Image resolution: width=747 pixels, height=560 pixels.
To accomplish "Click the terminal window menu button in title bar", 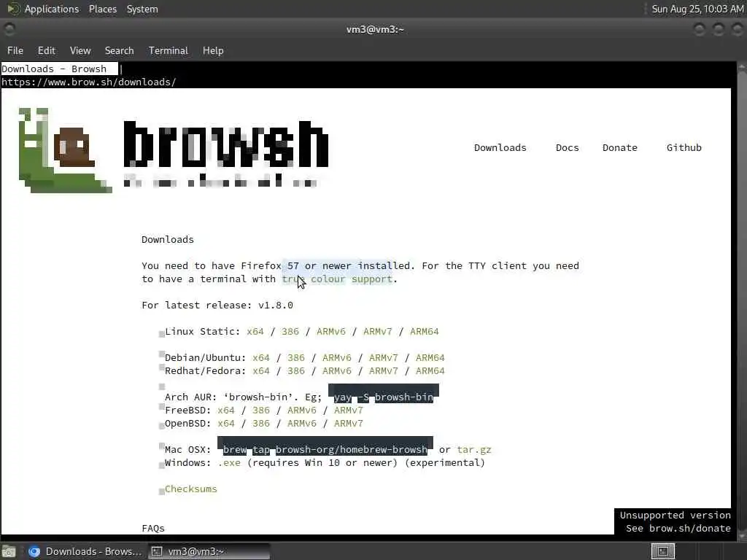I will (9, 29).
